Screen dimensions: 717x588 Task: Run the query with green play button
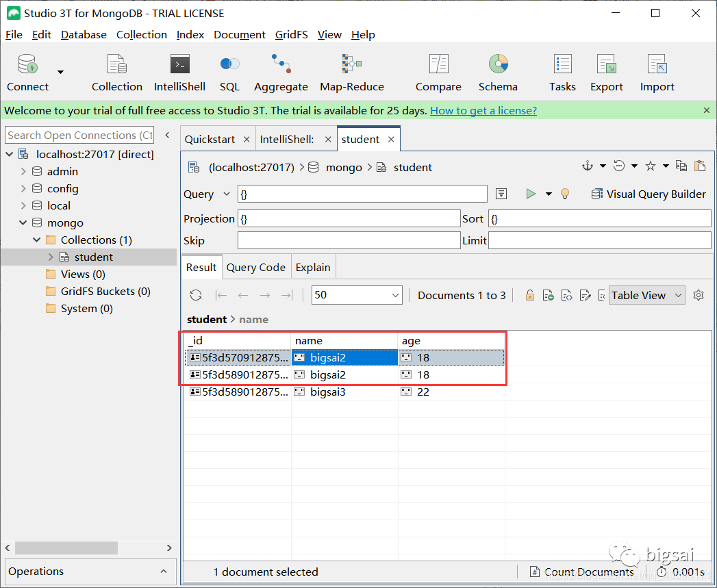coord(531,194)
